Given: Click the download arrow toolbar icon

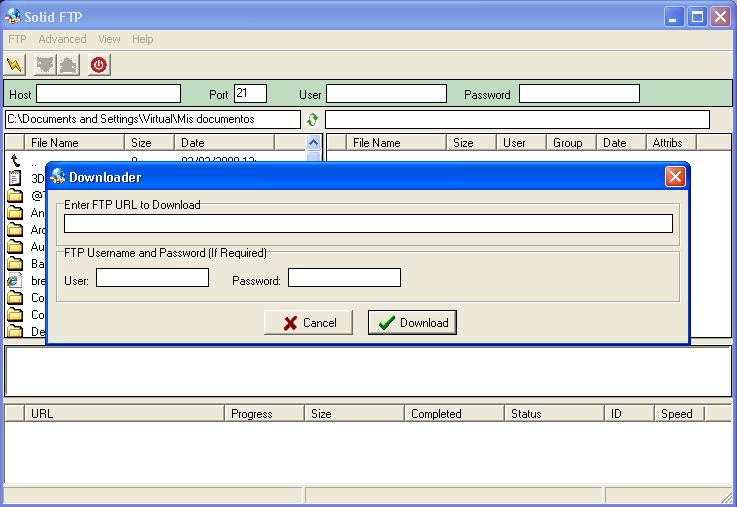Looking at the screenshot, I should tap(46, 64).
